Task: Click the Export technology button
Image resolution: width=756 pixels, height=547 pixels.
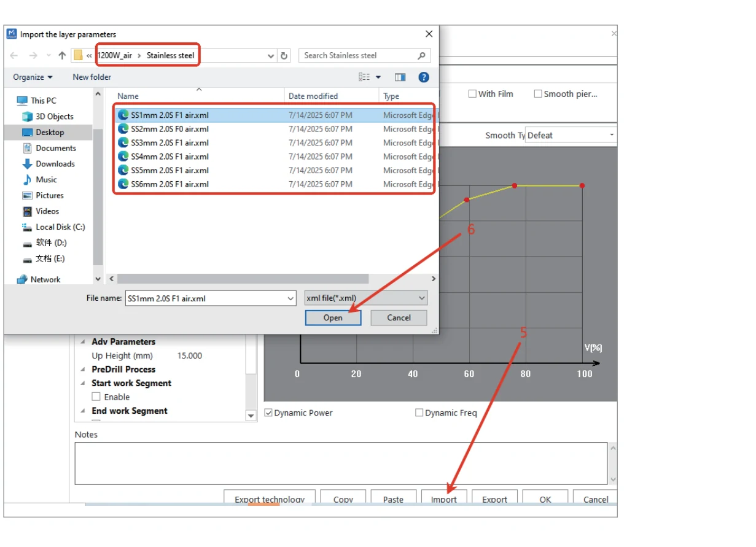Action: pyautogui.click(x=269, y=498)
